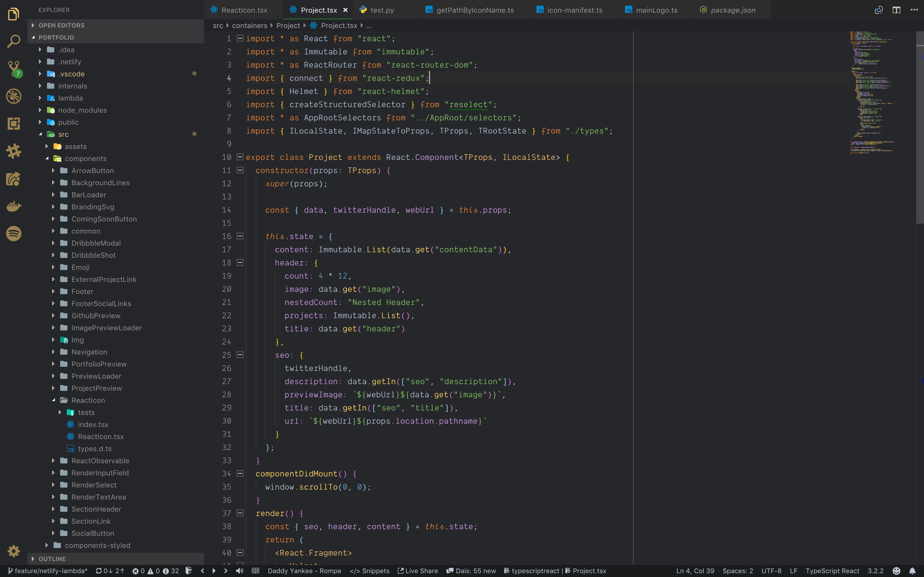Open the Docker panel icon
The width and height of the screenshot is (924, 577).
pos(14,206)
